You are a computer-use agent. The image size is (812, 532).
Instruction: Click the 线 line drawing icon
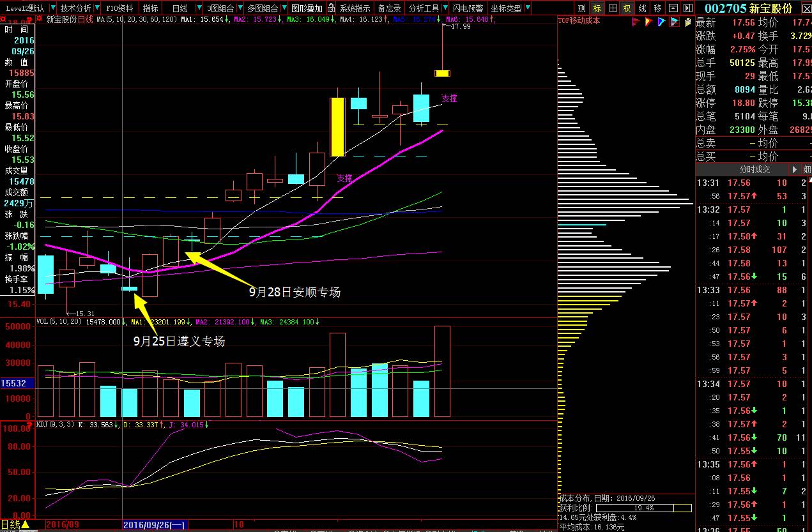(x=643, y=8)
